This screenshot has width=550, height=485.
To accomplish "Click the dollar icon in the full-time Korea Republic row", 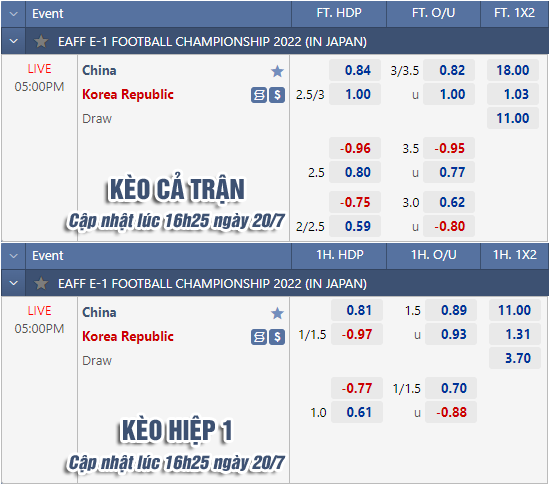I will pyautogui.click(x=277, y=95).
